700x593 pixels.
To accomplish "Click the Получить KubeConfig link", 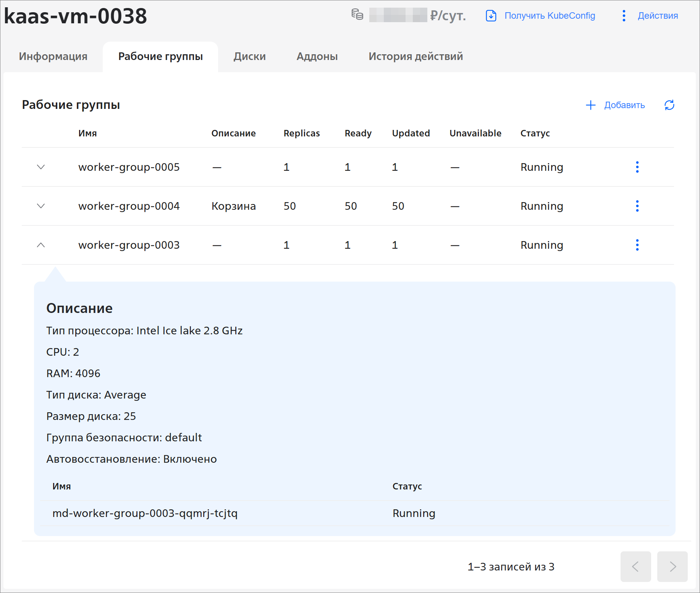I will coord(550,16).
